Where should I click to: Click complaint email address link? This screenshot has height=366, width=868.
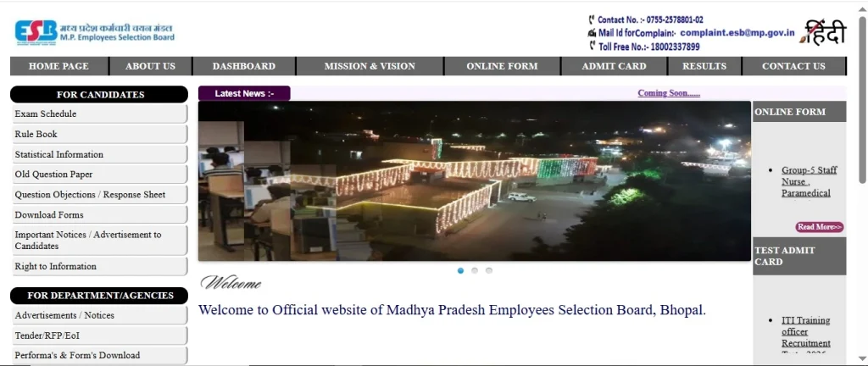point(737,33)
